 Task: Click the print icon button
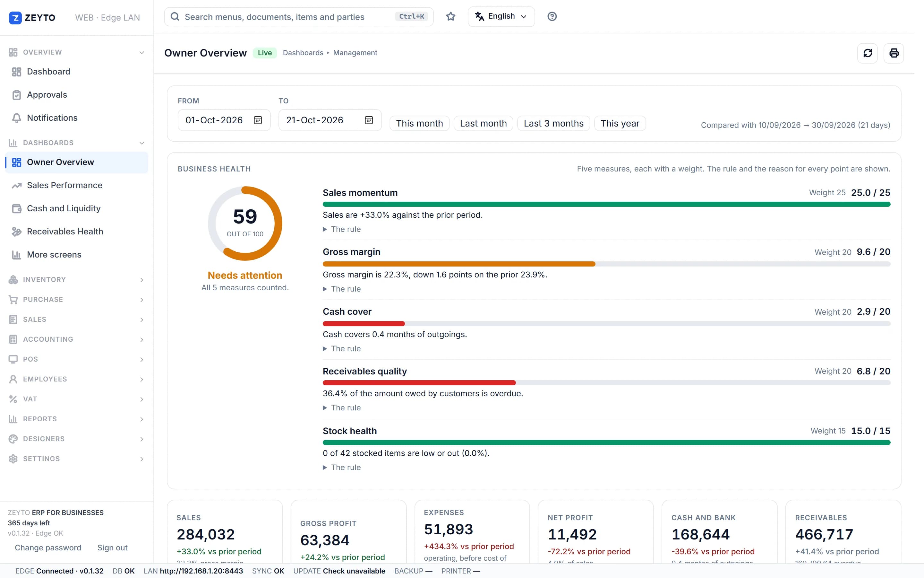coord(894,53)
